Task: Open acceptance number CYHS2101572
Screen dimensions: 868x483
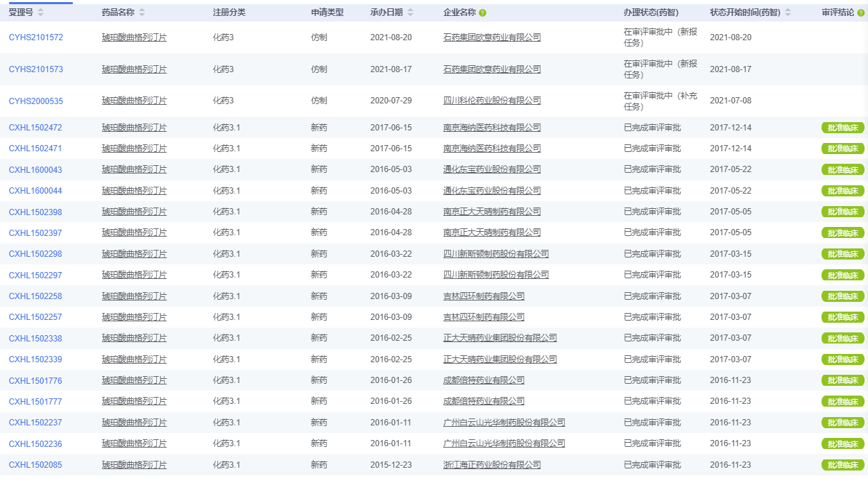Action: click(x=35, y=37)
